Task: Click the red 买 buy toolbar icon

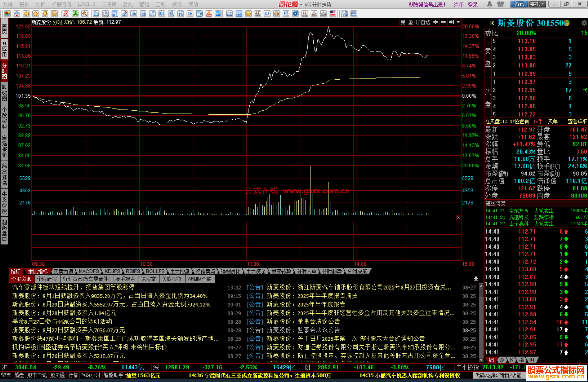Action: click(66, 14)
